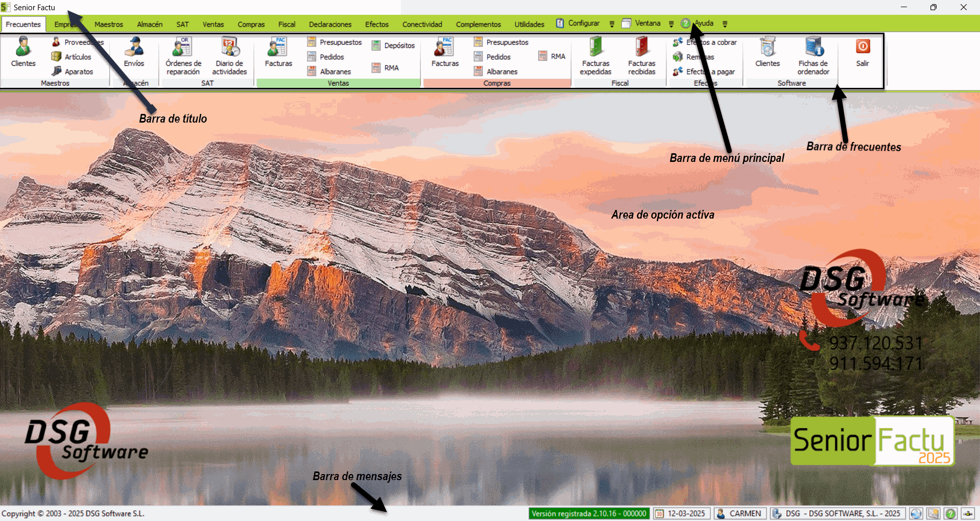Open Facturas recibidas
This screenshot has height=521, width=980.
pos(641,56)
